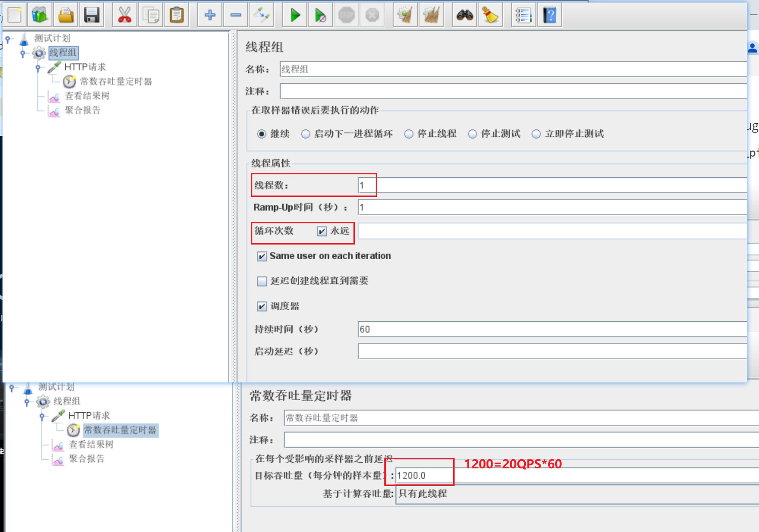Collapse HTTP请求 handle in lower tree
The width and height of the screenshot is (759, 532).
coord(42,416)
